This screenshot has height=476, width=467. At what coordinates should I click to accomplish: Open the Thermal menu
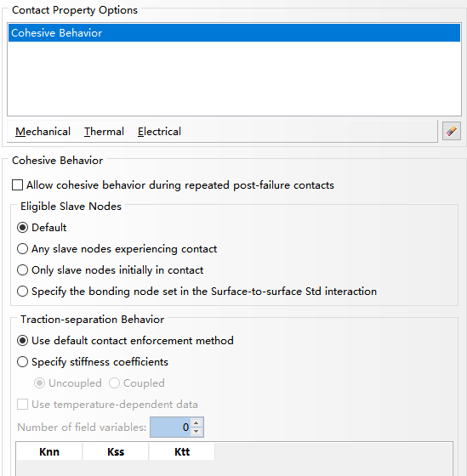coord(104,132)
